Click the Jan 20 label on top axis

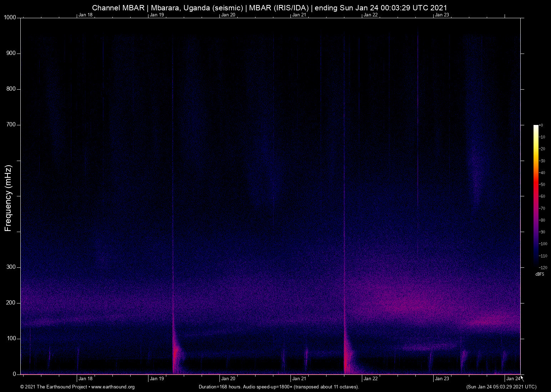point(228,15)
